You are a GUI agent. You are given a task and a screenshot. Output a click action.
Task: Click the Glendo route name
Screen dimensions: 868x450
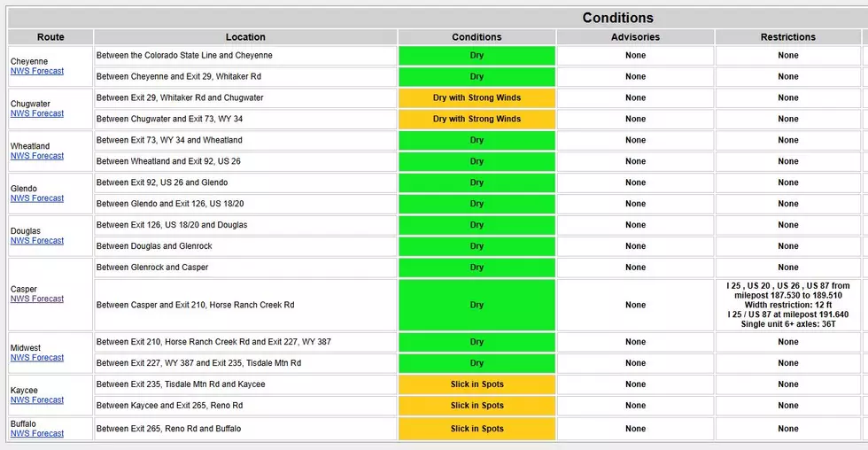tap(24, 188)
